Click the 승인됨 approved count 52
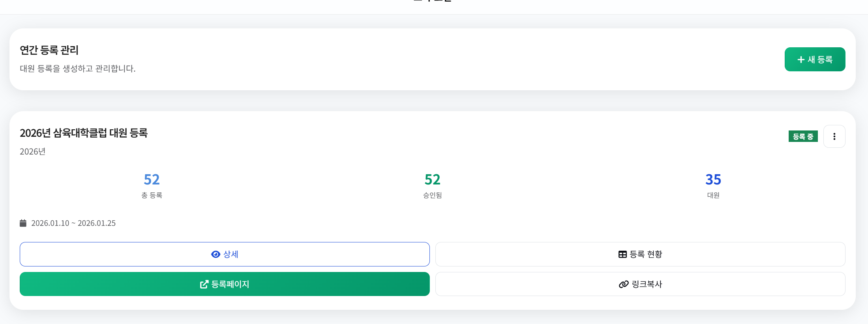Viewport: 868px width, 324px height. 432,179
